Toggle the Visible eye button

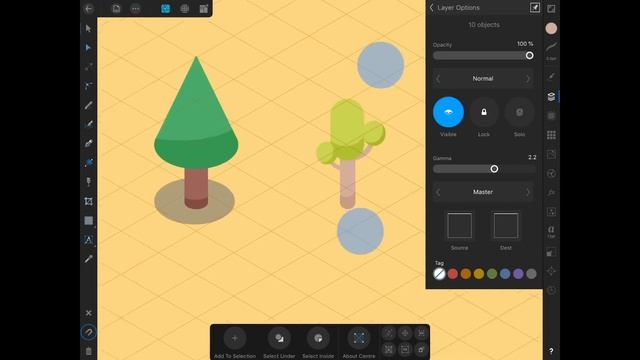(x=448, y=112)
